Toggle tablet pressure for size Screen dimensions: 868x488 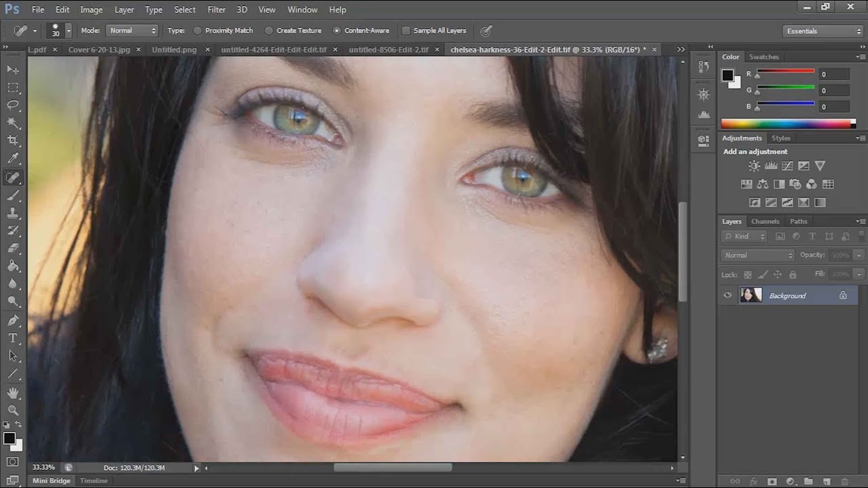click(486, 30)
